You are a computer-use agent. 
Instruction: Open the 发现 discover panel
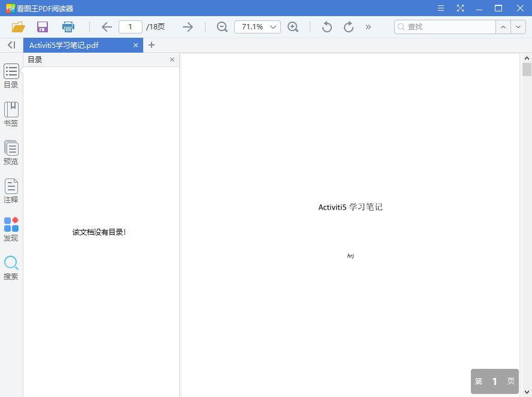coord(11,228)
